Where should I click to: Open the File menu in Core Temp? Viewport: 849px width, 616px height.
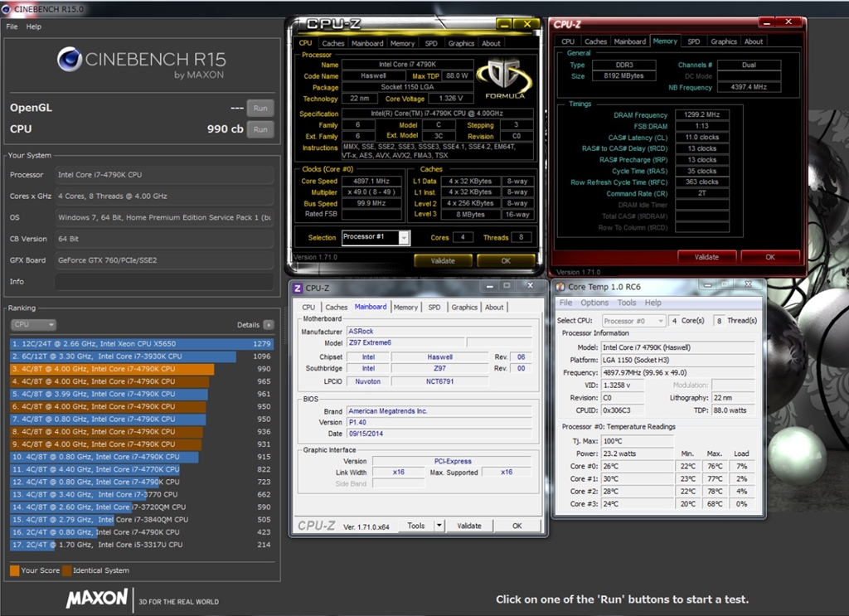565,303
